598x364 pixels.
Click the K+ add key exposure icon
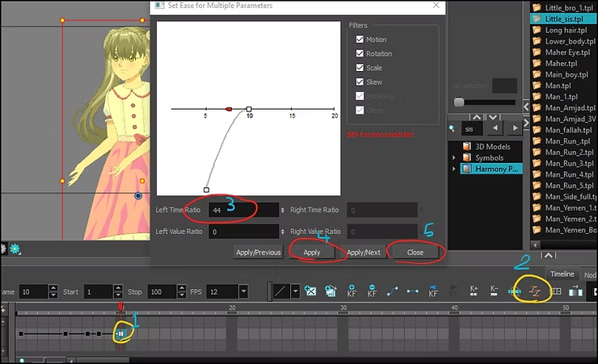click(x=474, y=291)
